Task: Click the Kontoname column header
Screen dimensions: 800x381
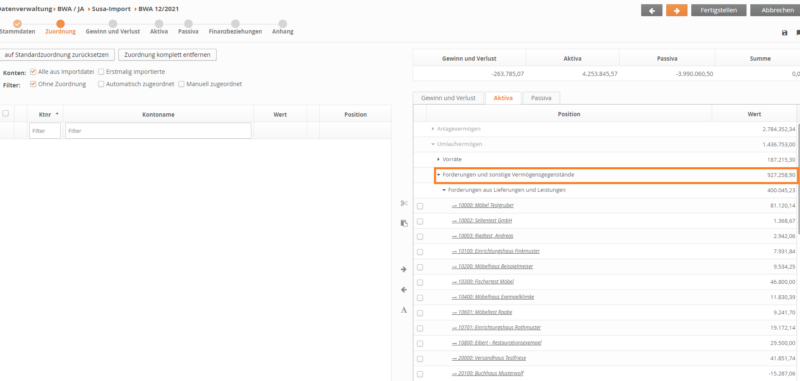Action: 158,114
